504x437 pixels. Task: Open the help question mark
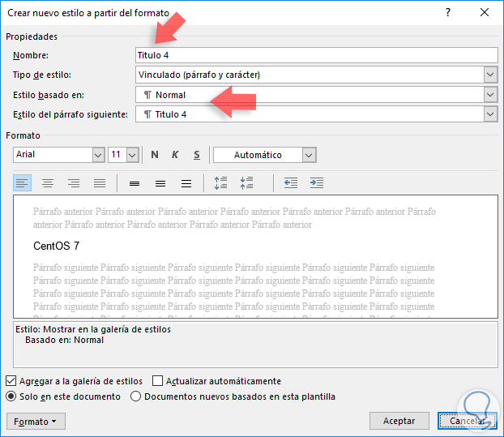coord(448,12)
